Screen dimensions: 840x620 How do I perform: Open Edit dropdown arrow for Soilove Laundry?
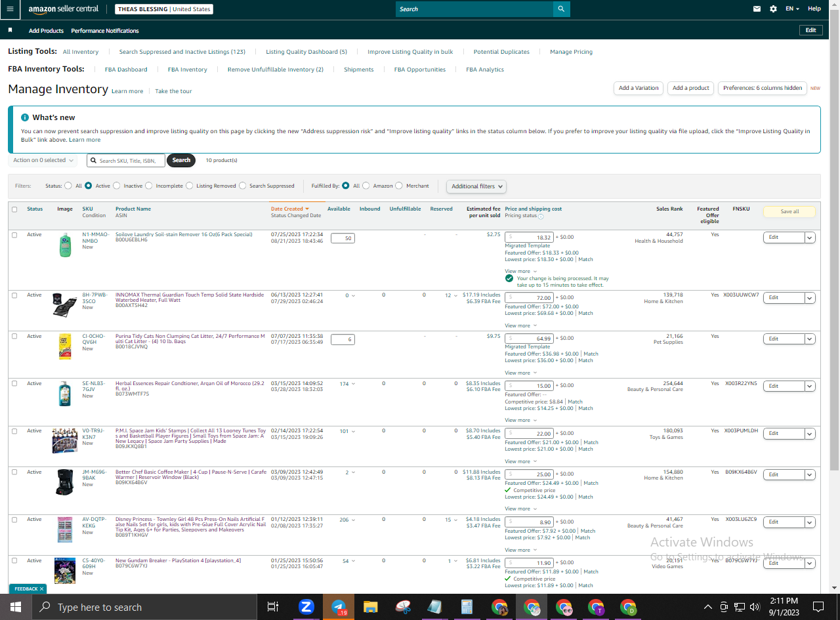click(810, 238)
